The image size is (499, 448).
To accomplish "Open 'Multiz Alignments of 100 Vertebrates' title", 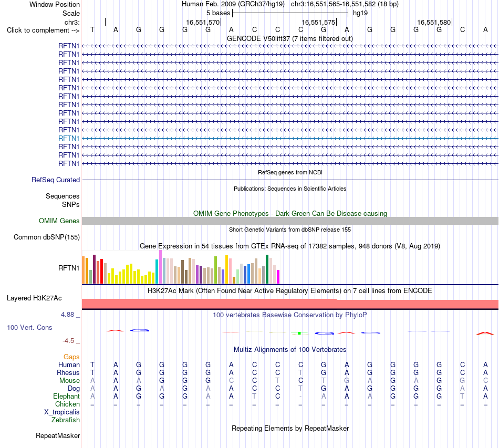I will (x=290, y=350).
